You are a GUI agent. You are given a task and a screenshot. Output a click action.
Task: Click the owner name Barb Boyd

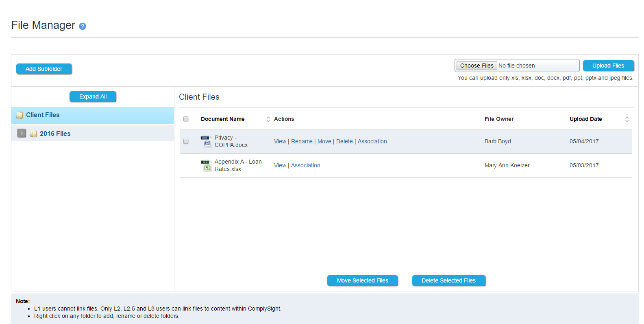pos(498,141)
